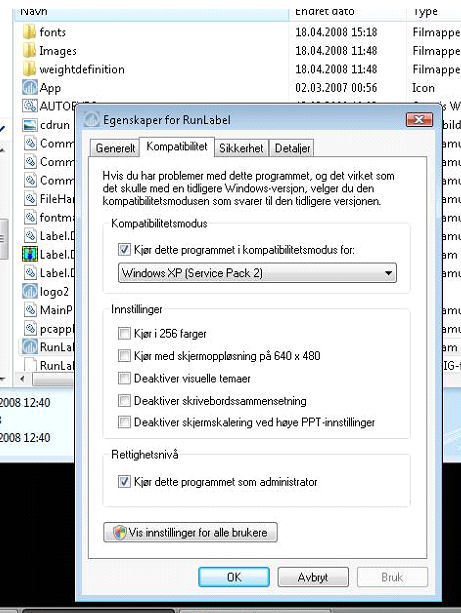The image size is (461, 613).
Task: Select the Images folder icon
Action: coord(29,50)
